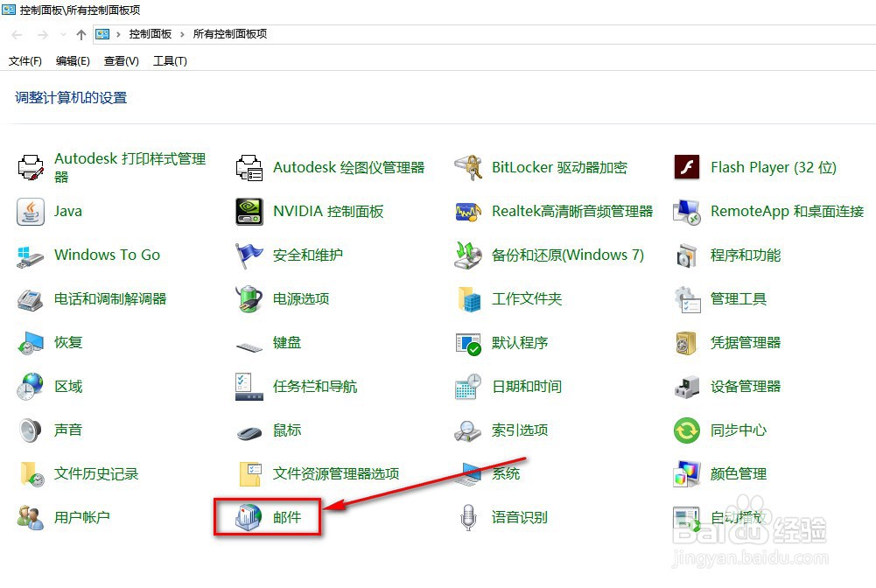Open the 文件(F) menu

tap(25, 61)
